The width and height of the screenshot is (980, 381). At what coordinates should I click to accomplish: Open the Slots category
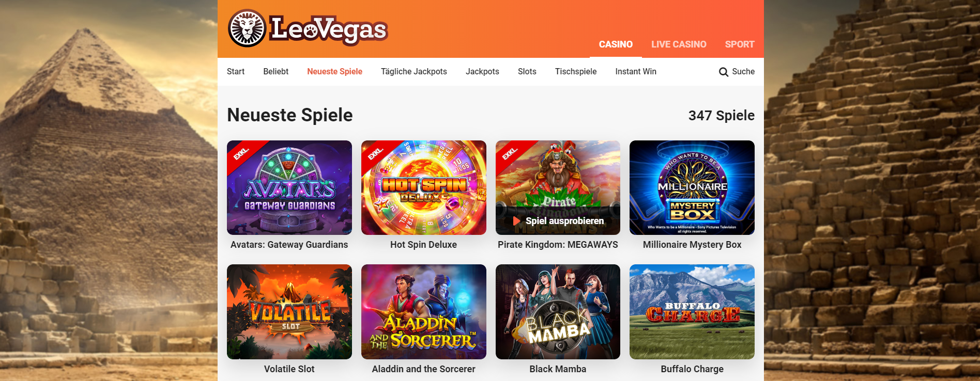(x=527, y=72)
